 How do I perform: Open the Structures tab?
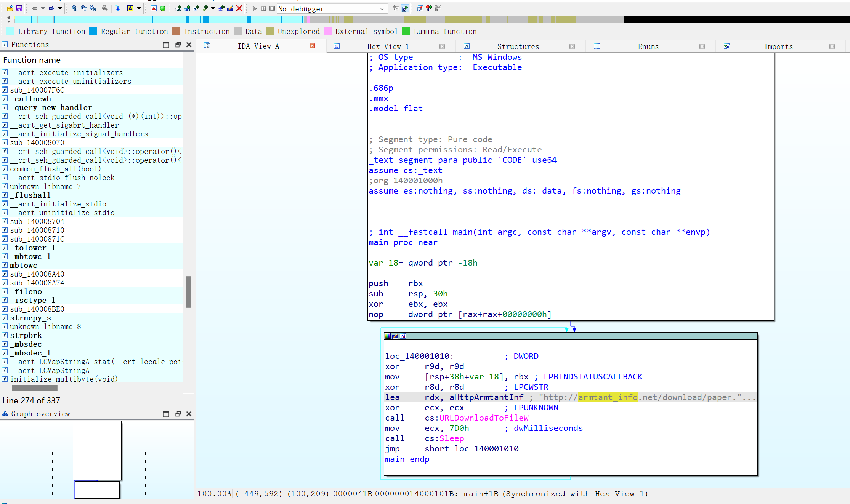click(x=518, y=46)
